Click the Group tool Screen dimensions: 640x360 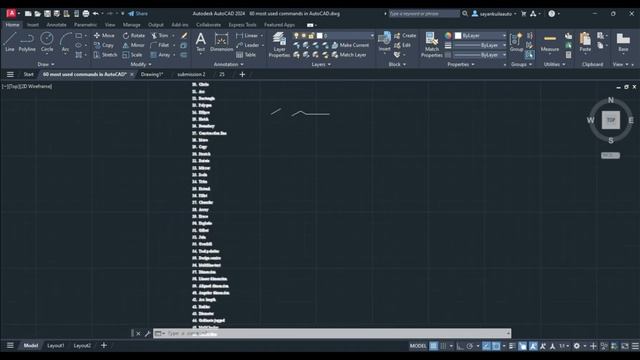pos(516,42)
